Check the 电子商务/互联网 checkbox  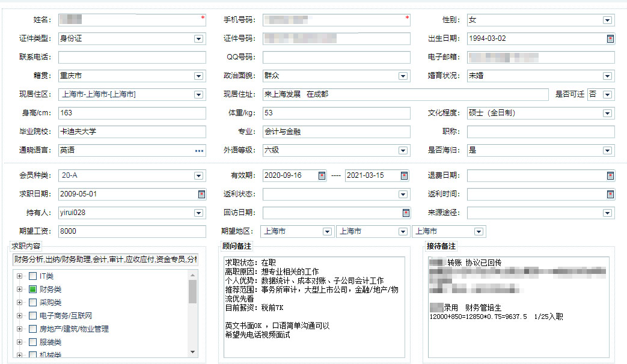point(33,316)
